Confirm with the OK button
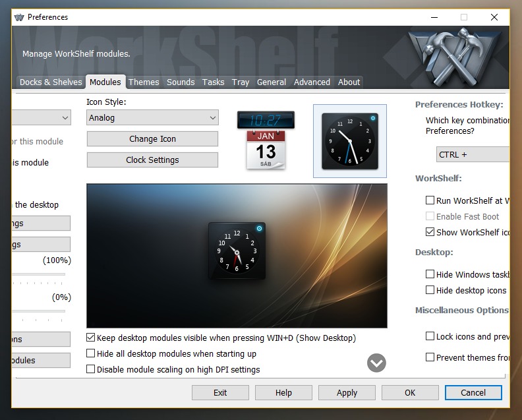Screen dimensions: 522x420 pyautogui.click(x=410, y=393)
